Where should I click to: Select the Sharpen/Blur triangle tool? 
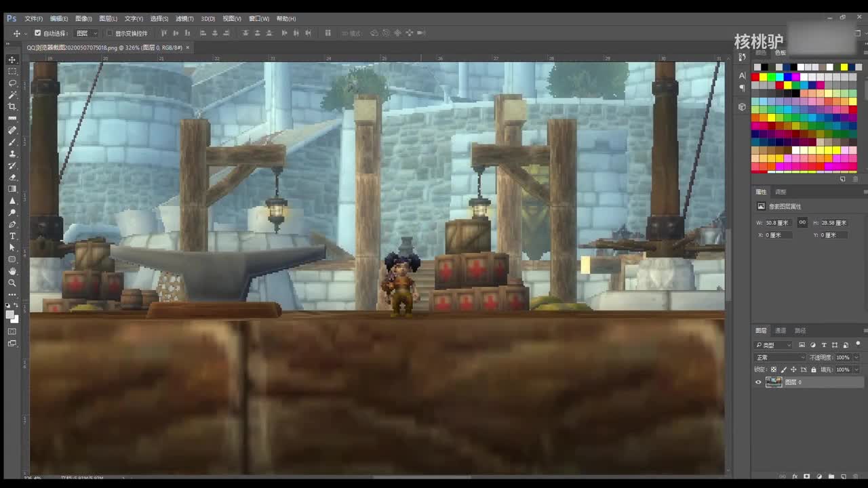click(x=12, y=201)
